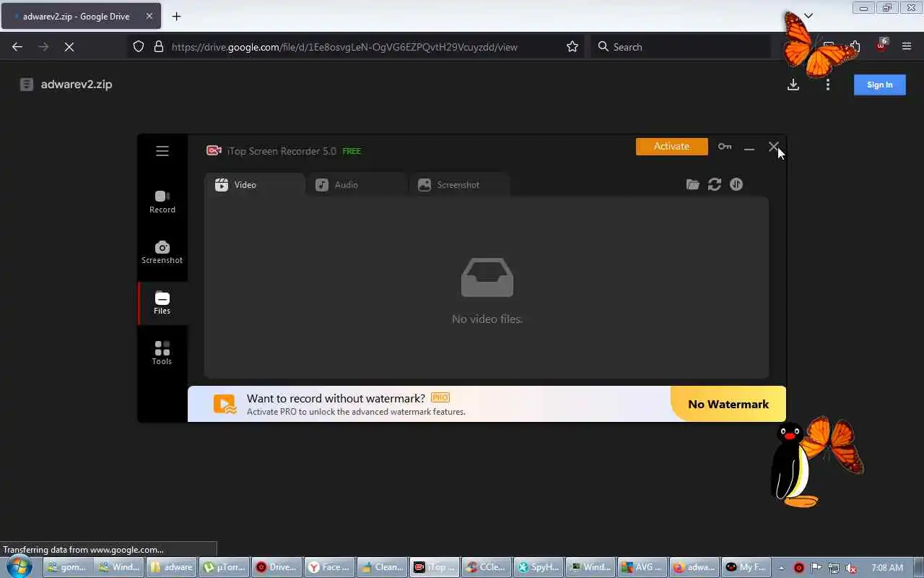The image size is (924, 578).
Task: Open the Tools section in sidebar
Action: click(x=162, y=353)
